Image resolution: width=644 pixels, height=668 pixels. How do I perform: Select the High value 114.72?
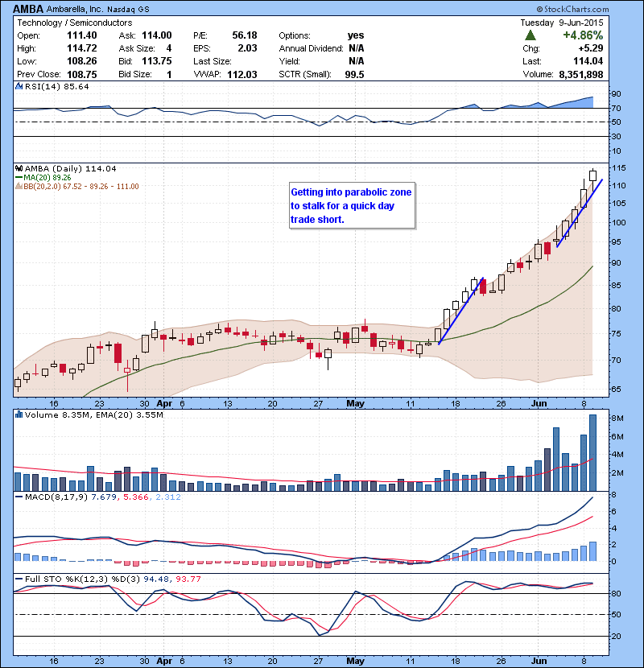[x=82, y=48]
